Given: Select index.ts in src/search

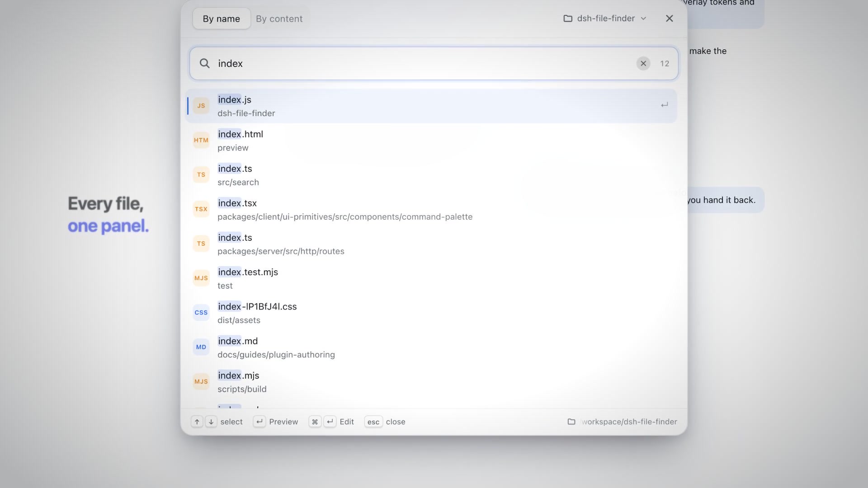Looking at the screenshot, I should coord(431,175).
